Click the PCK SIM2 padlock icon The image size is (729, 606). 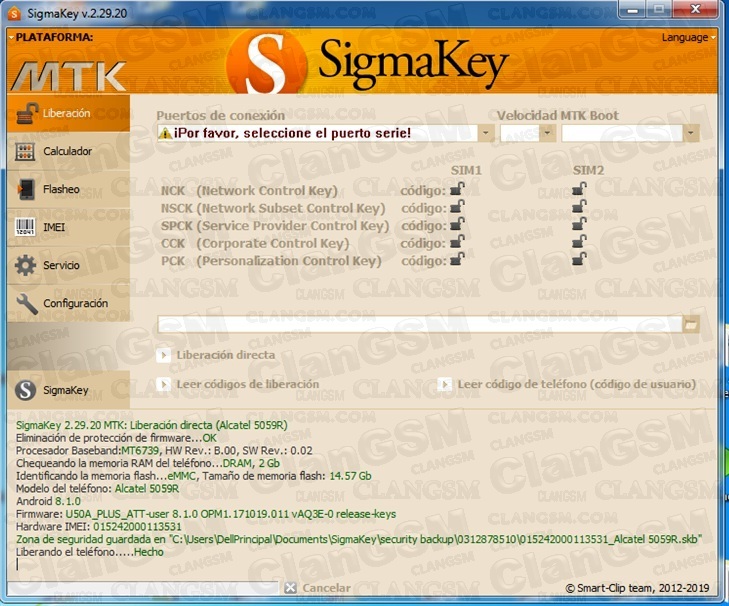coord(579,259)
